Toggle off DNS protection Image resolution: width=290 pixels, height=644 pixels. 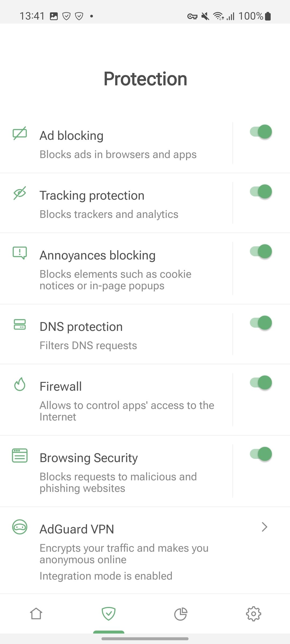260,323
